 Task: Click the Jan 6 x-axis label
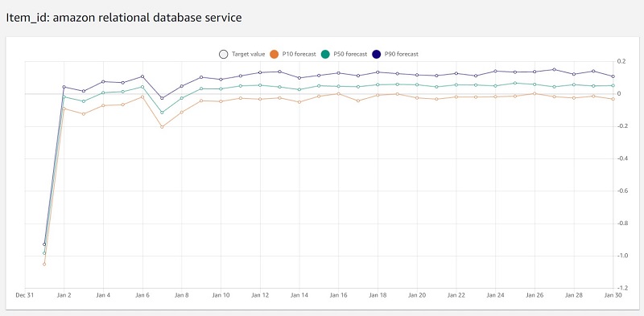[142, 295]
